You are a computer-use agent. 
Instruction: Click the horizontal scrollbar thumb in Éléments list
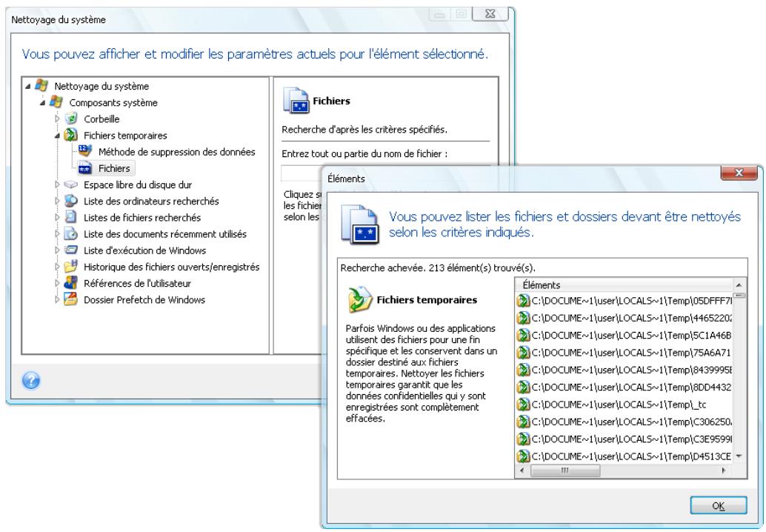point(564,471)
